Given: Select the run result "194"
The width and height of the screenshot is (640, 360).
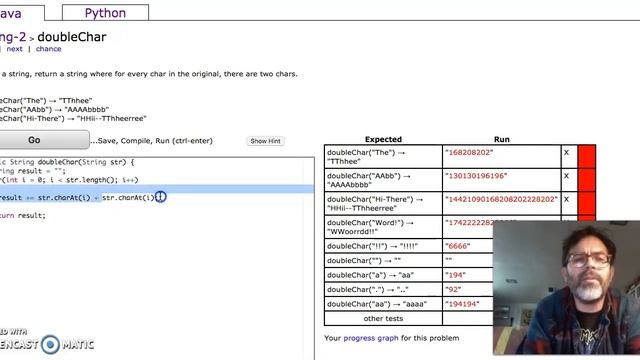Looking at the screenshot, I should [455, 275].
